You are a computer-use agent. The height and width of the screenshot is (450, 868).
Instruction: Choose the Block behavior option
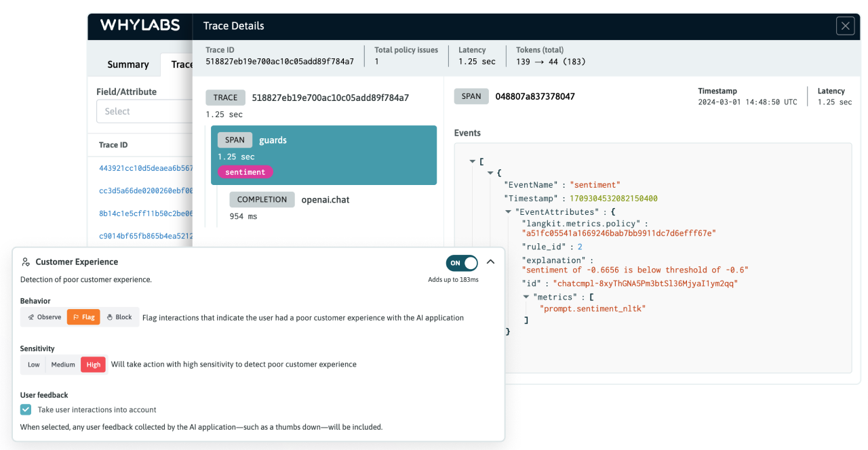point(119,317)
